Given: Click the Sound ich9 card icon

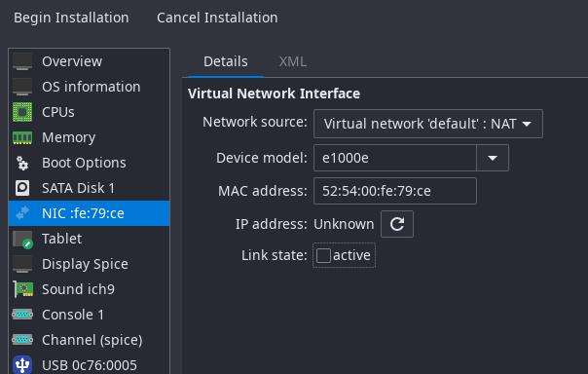Looking at the screenshot, I should pyautogui.click(x=22, y=289).
